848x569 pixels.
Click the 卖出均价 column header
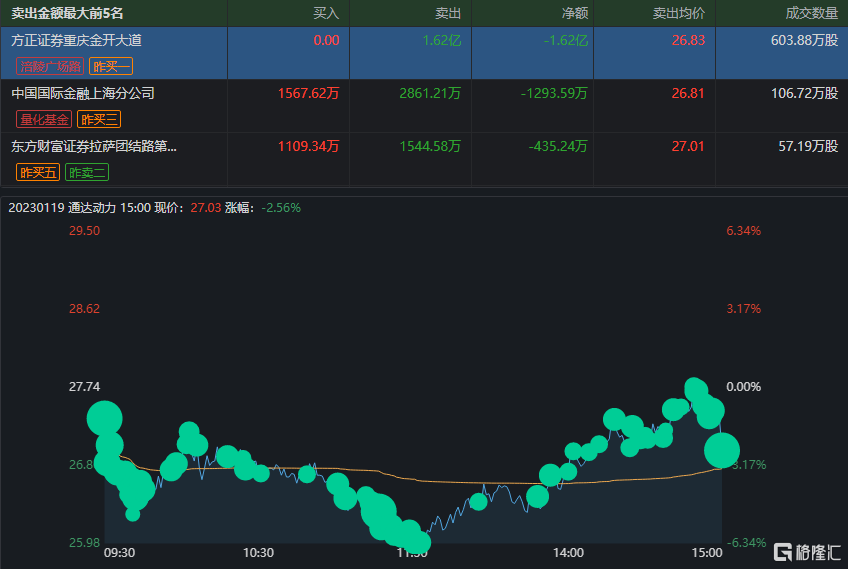679,14
